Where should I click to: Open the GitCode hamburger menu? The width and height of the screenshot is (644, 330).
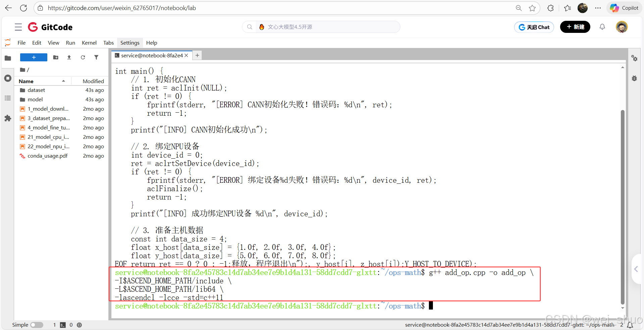coord(18,27)
